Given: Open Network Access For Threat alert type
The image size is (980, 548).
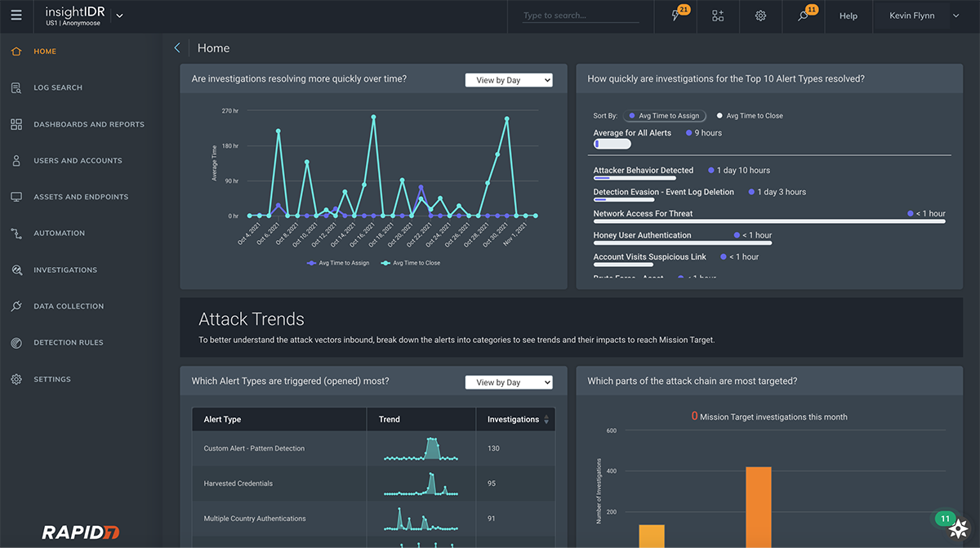Looking at the screenshot, I should pyautogui.click(x=643, y=214).
